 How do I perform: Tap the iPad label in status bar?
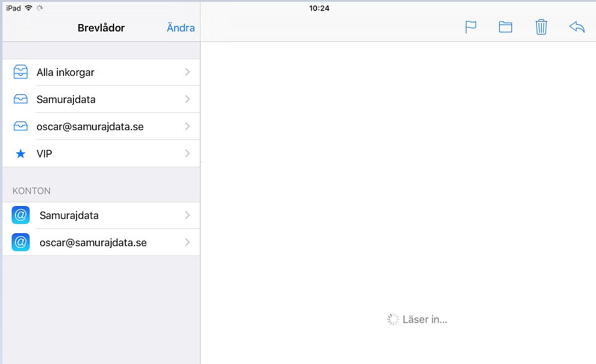point(14,8)
